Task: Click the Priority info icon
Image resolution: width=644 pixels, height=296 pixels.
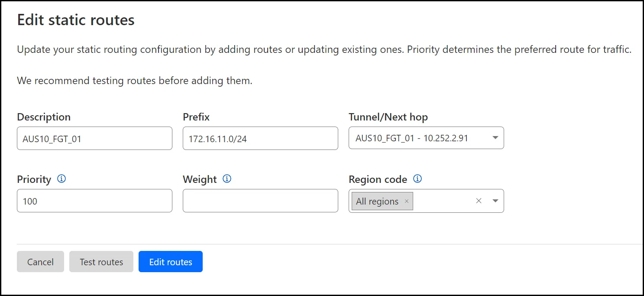Action: tap(61, 179)
